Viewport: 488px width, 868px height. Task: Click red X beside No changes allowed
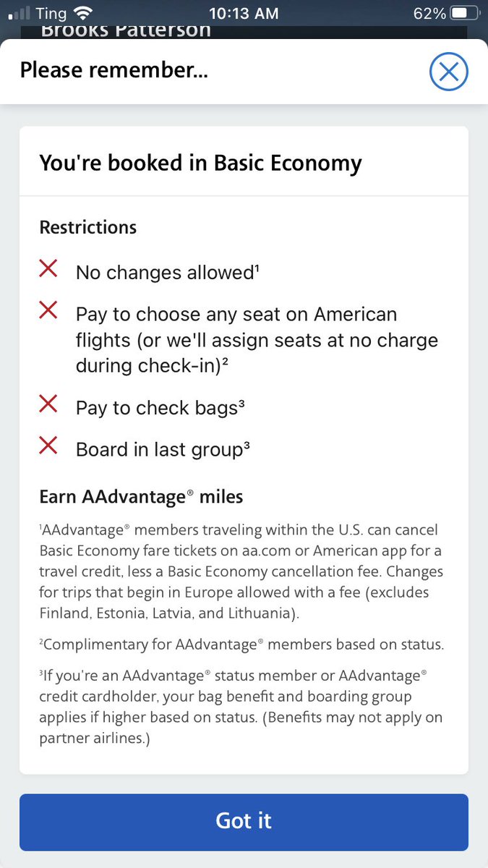pyautogui.click(x=48, y=269)
